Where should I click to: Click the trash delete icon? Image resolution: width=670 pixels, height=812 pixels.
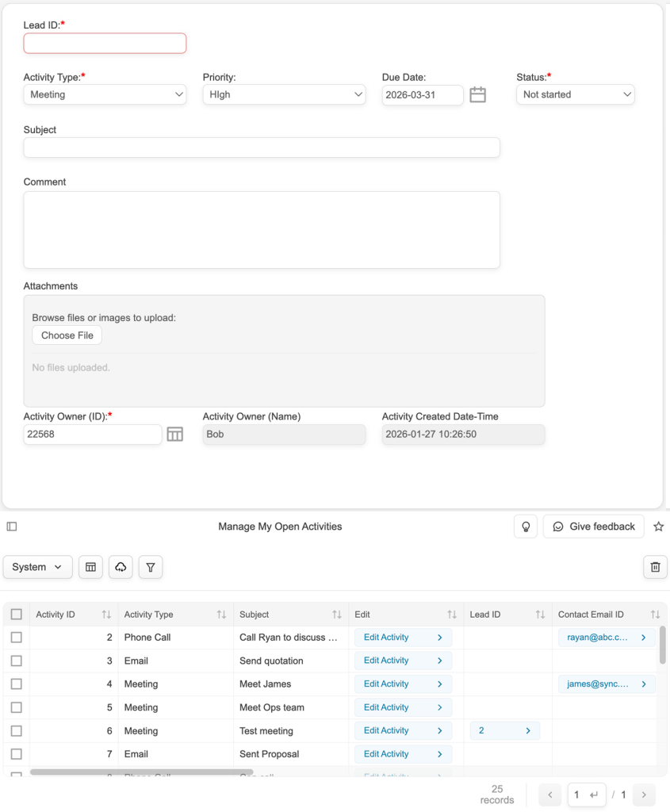(655, 567)
